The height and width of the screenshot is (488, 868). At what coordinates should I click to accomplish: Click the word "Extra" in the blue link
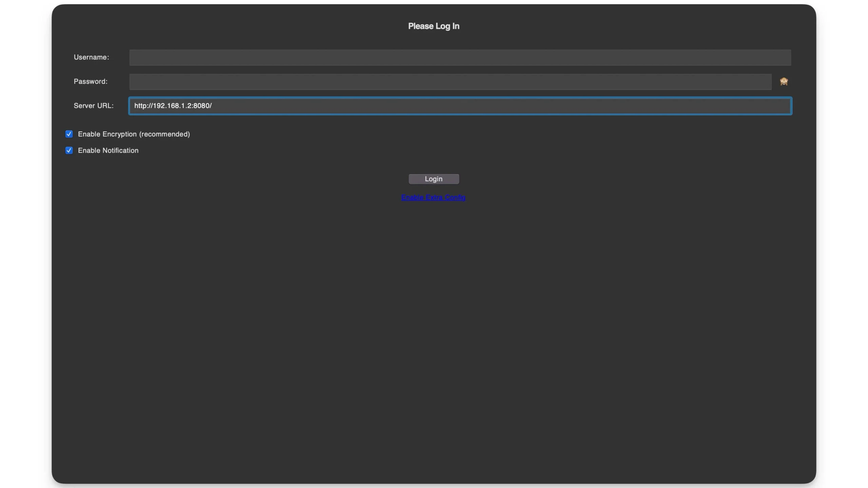(x=434, y=197)
